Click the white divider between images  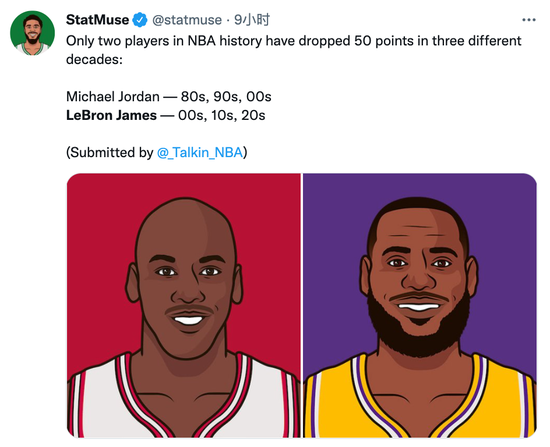302,305
